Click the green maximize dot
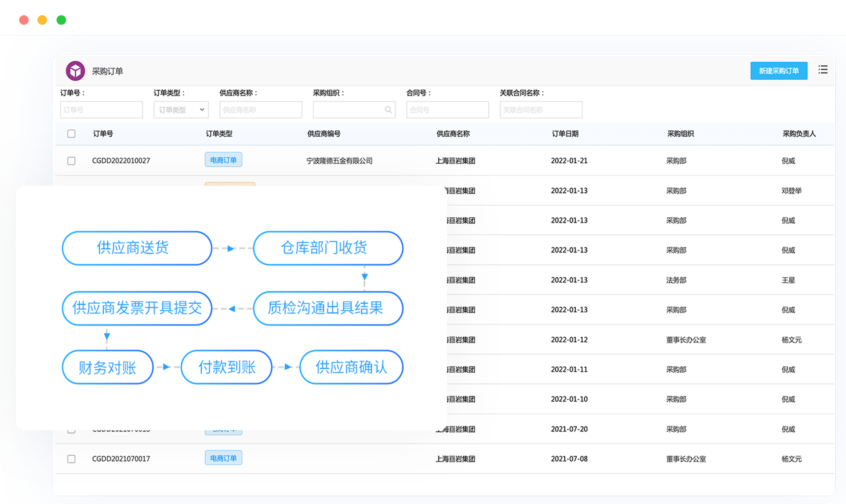Screen dimensions: 846x504 61,20
